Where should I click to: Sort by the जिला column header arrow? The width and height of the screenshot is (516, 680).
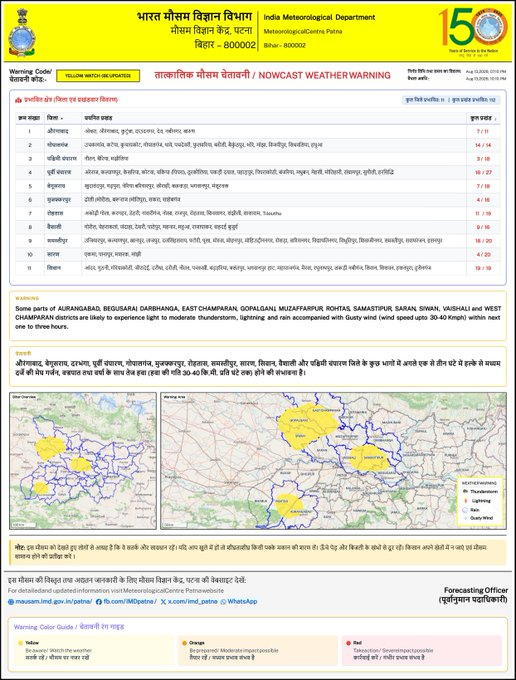coord(62,118)
